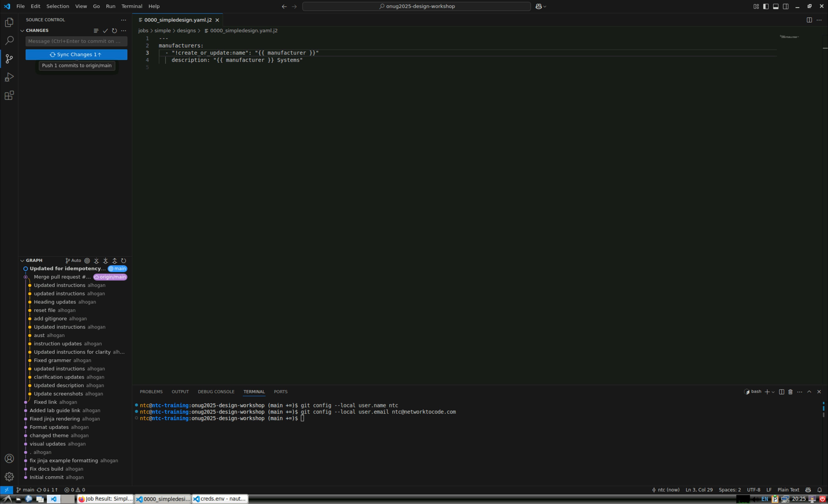
Task: Open the Search view in activity bar
Action: click(x=9, y=41)
